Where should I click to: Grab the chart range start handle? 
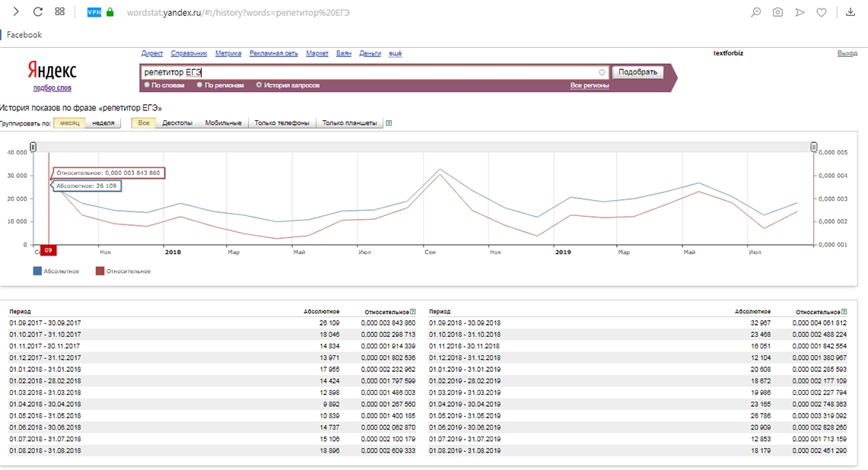coord(33,147)
